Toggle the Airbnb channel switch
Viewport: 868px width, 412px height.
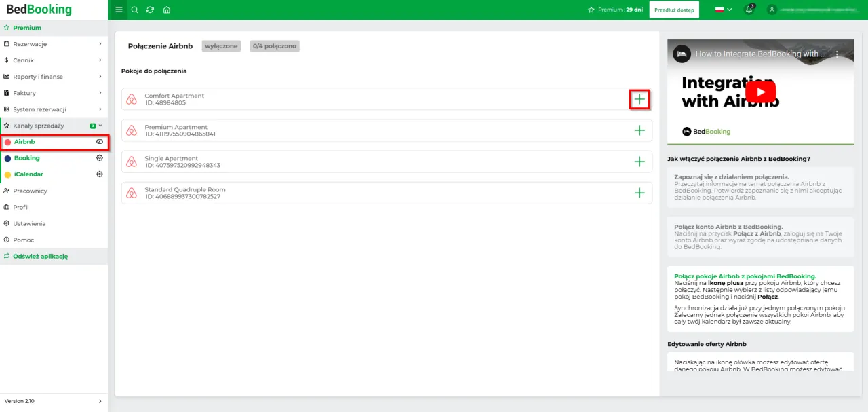point(99,141)
